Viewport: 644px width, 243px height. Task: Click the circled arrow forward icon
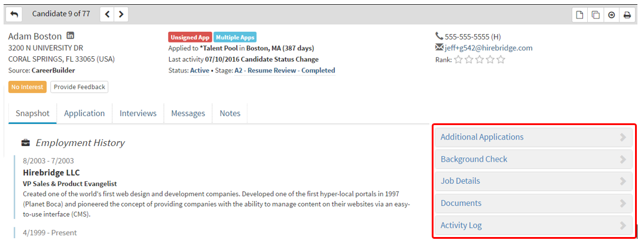click(x=612, y=15)
